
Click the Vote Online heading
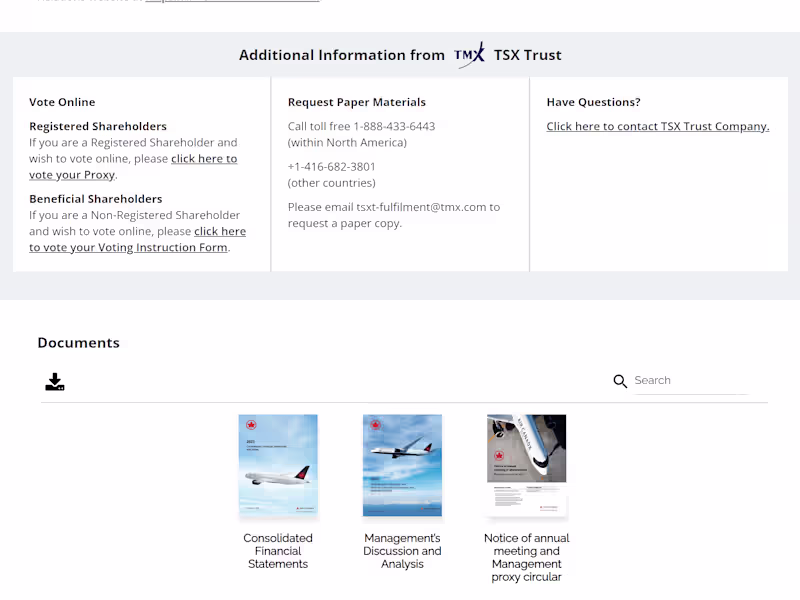tap(62, 102)
